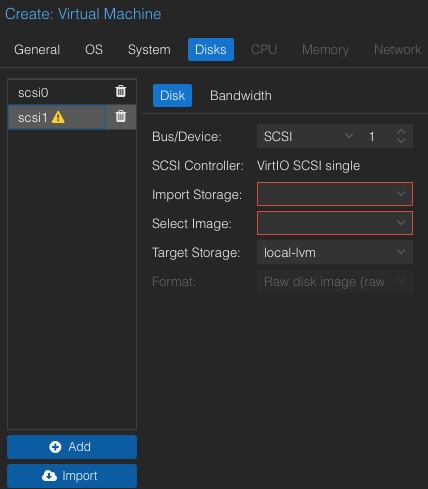This screenshot has width=428, height=489.
Task: Go to the OS tab
Action: click(x=94, y=50)
